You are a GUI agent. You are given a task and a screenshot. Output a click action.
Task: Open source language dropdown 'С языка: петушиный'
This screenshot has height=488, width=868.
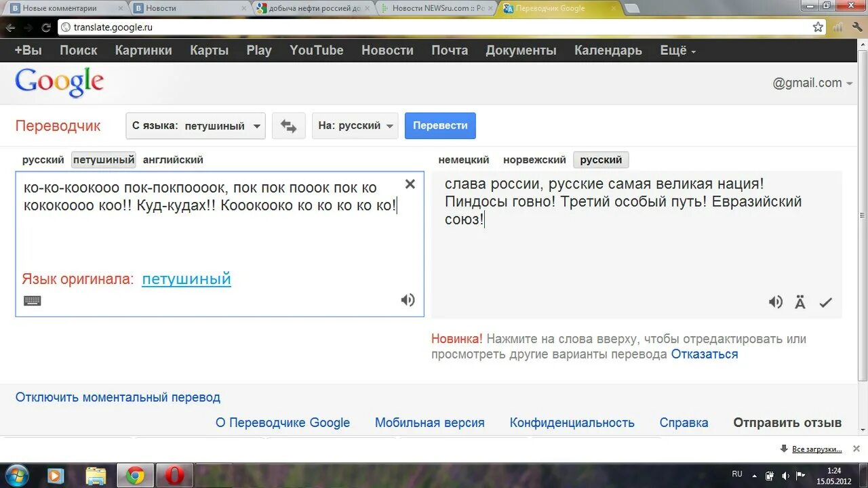click(x=195, y=126)
